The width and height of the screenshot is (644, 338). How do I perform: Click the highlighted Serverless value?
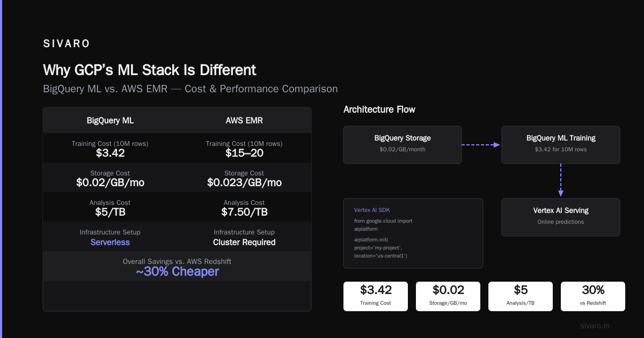click(110, 242)
